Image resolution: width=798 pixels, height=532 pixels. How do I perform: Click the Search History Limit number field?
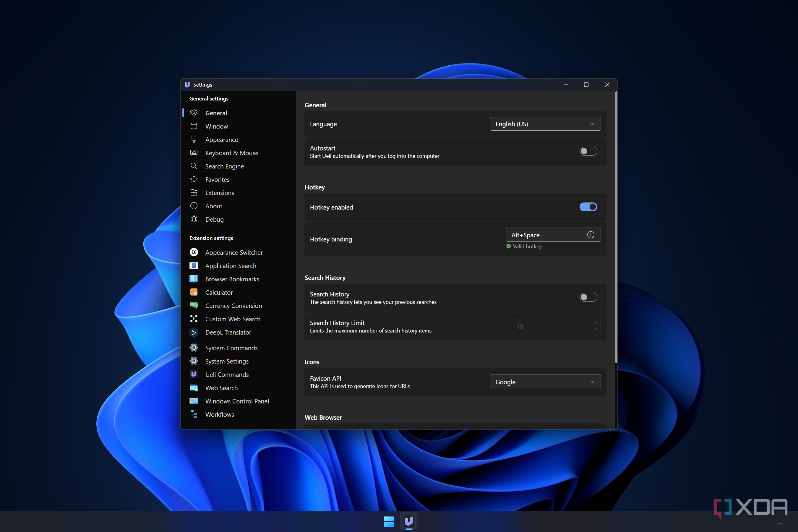(x=556, y=326)
